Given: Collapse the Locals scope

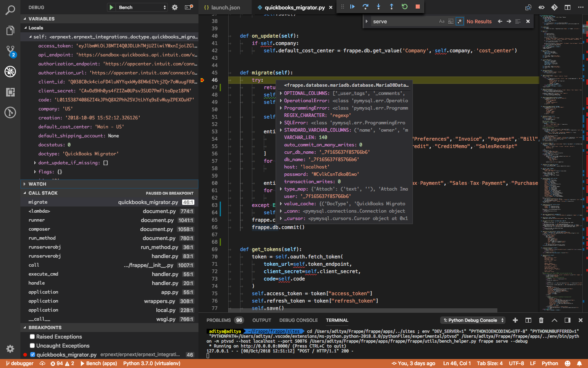Looking at the screenshot, I should point(109,28).
